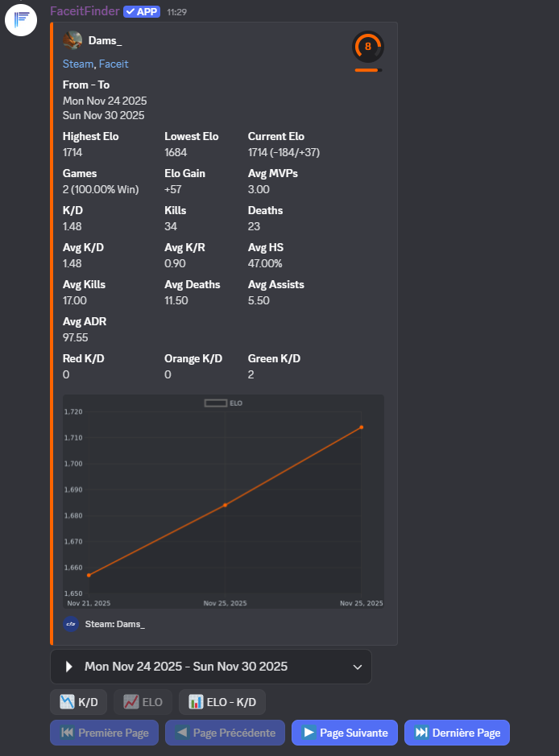Click the 11:29 message timestamp
Image resolution: width=559 pixels, height=756 pixels.
pos(177,12)
